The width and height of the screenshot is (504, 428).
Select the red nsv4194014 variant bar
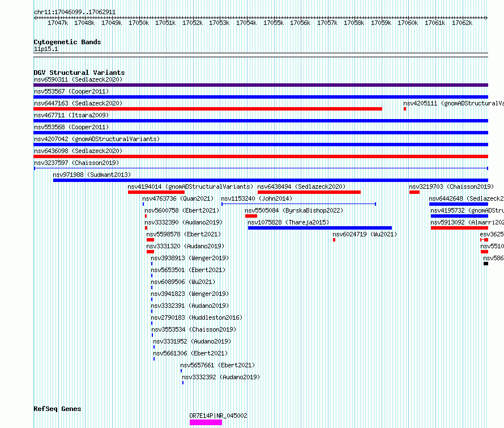[156, 192]
